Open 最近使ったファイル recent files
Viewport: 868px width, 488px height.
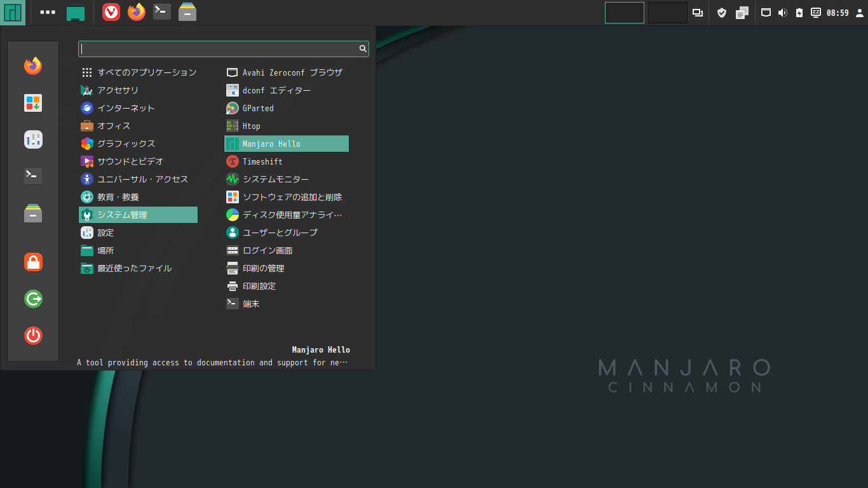click(x=138, y=268)
